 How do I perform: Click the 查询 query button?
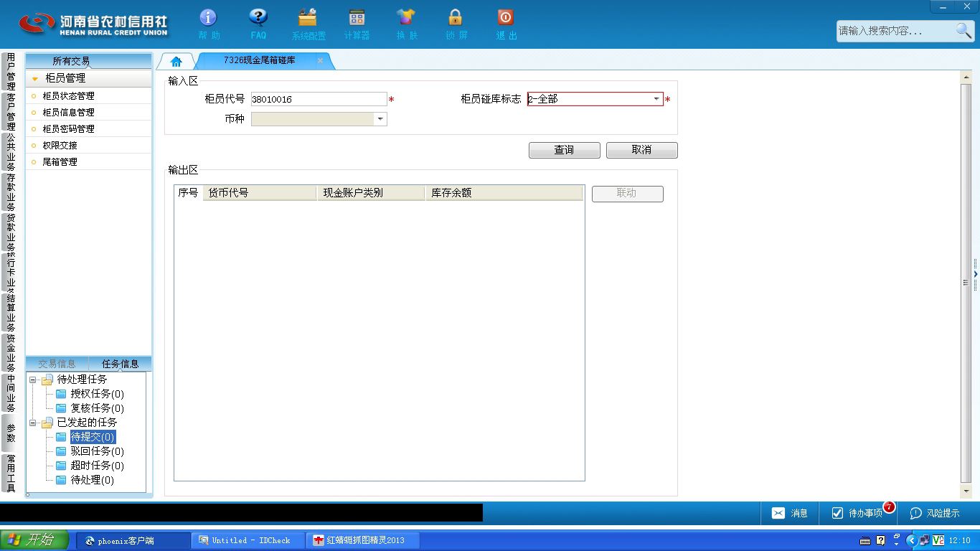tap(564, 150)
